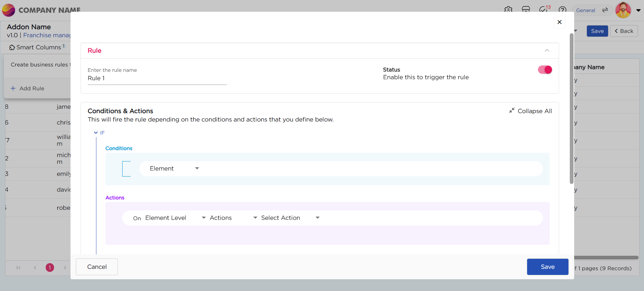Collapse the Rule section chevron
The height and width of the screenshot is (291, 644).
click(x=547, y=51)
